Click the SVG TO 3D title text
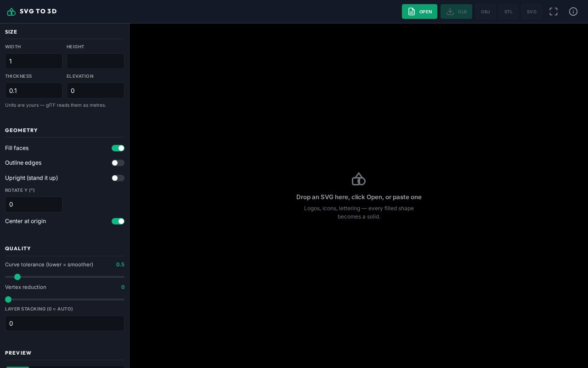The width and height of the screenshot is (588, 368). 38,11
